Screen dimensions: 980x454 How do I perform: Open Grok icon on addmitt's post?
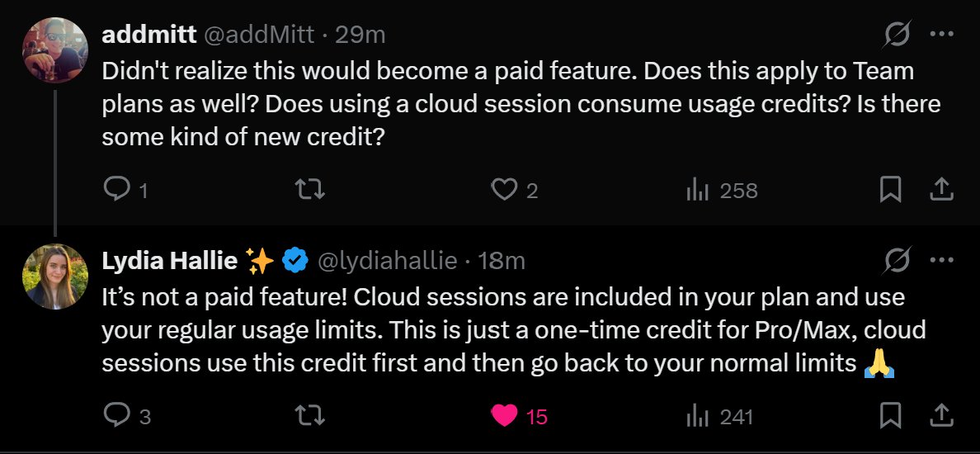[896, 35]
